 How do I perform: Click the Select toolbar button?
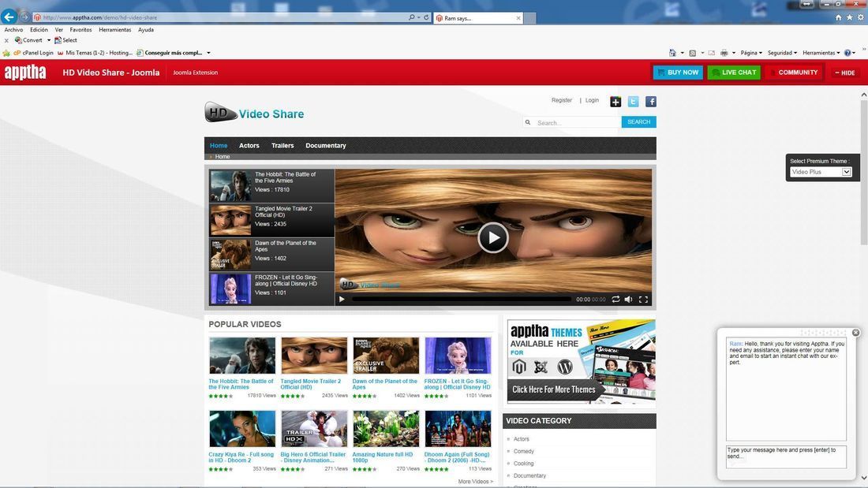65,40
